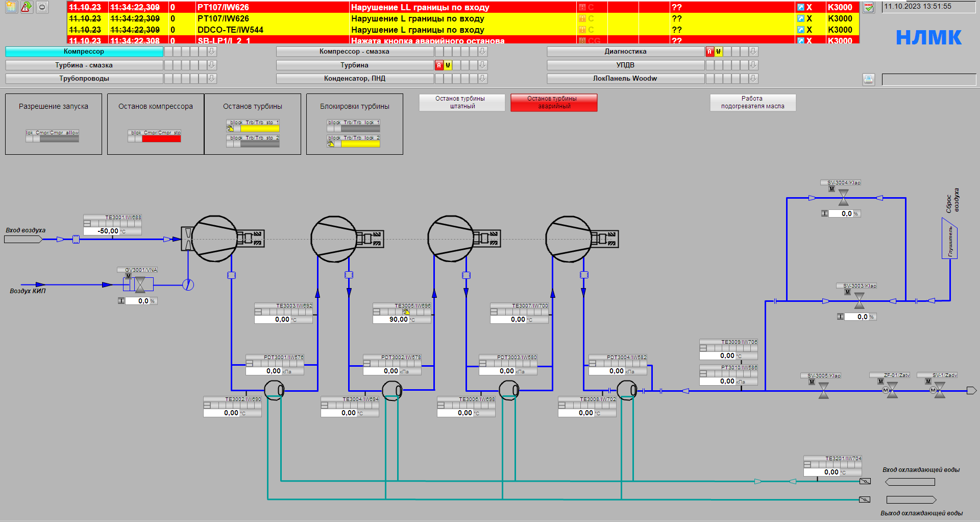Screen dimensions: 980x522
Task: Open the Диагностика screen button
Action: [x=625, y=51]
